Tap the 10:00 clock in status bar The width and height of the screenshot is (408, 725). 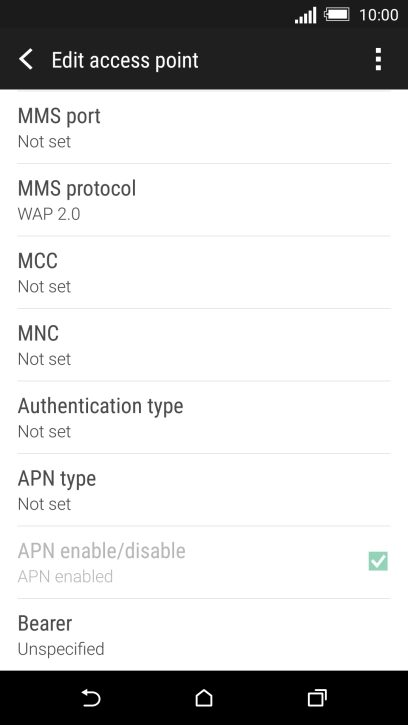pyautogui.click(x=378, y=15)
